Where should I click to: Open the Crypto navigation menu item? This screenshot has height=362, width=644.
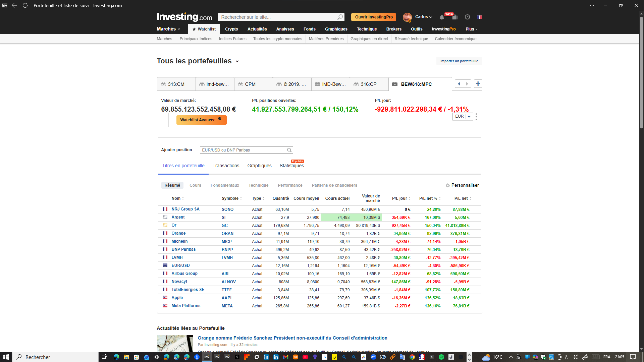231,29
